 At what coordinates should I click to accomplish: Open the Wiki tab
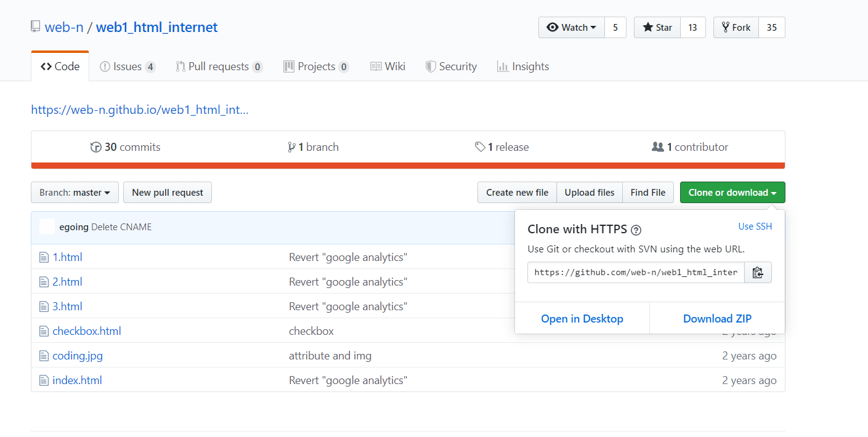click(x=387, y=66)
